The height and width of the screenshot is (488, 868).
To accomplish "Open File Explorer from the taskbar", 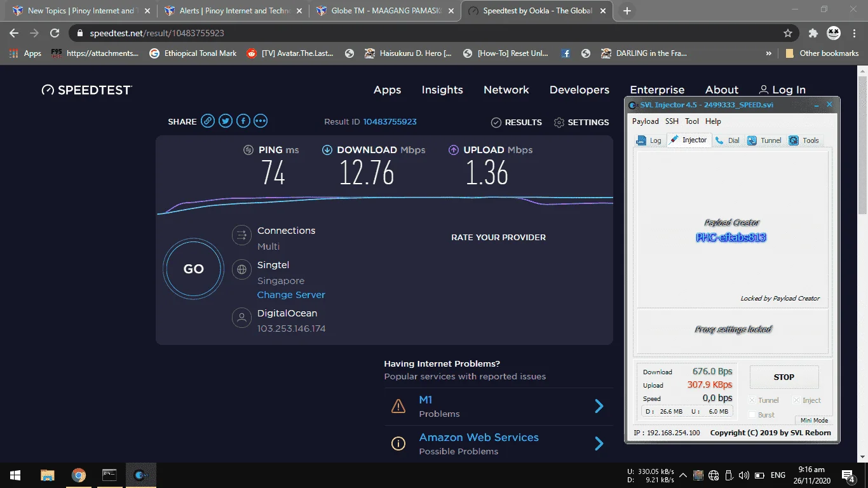I will click(x=48, y=475).
